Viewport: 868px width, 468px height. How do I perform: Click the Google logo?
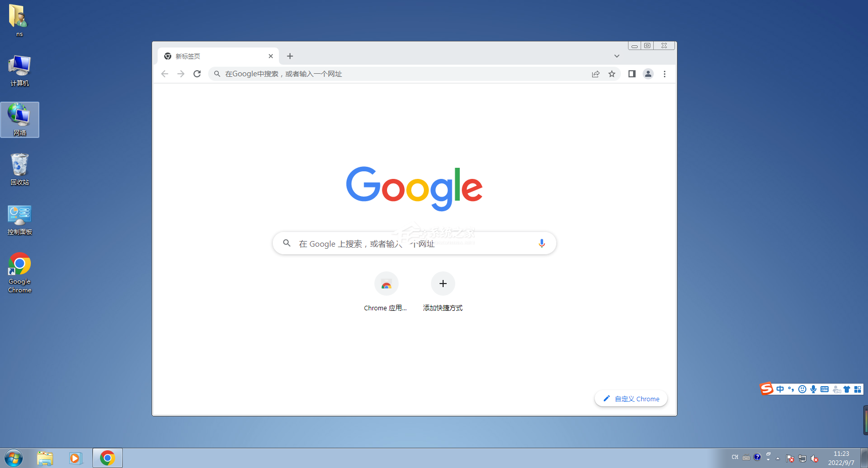point(414,189)
